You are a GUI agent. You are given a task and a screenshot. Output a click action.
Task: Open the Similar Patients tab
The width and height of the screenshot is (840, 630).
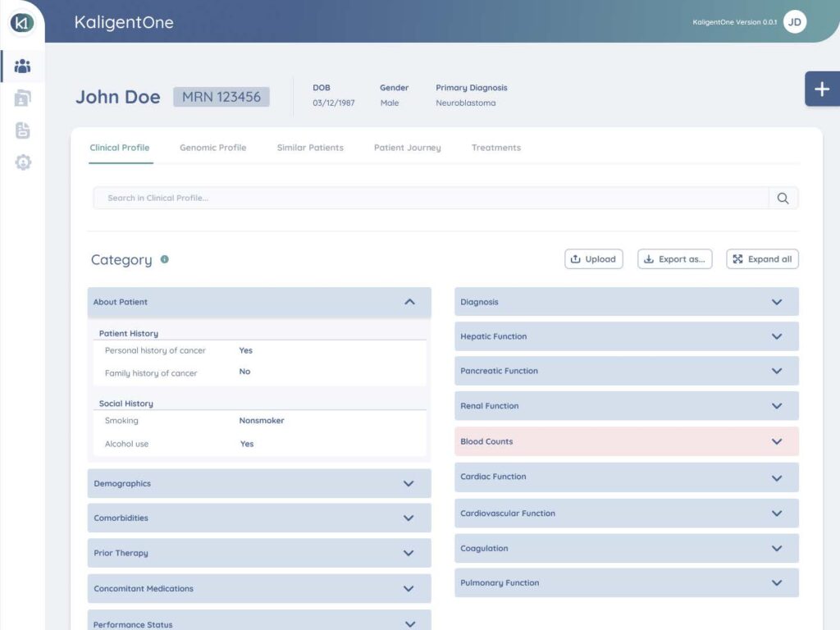tap(310, 148)
